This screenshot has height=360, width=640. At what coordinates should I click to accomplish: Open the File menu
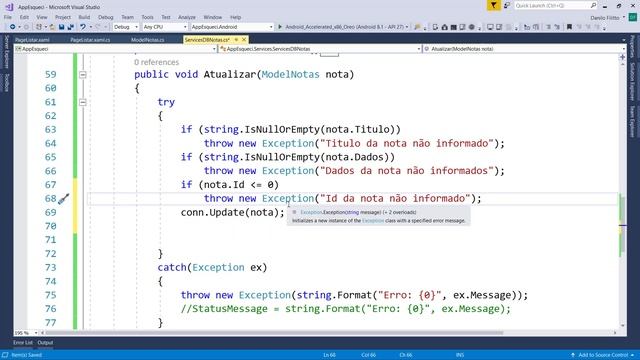coord(8,17)
